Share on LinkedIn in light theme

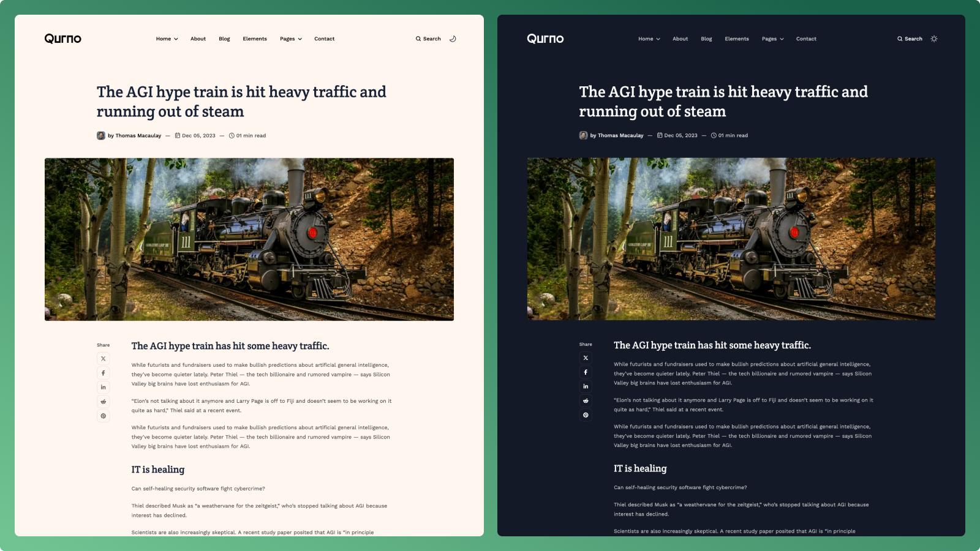(103, 387)
